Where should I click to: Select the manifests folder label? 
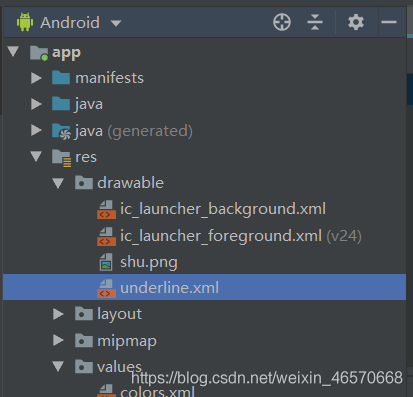pyautogui.click(x=109, y=78)
